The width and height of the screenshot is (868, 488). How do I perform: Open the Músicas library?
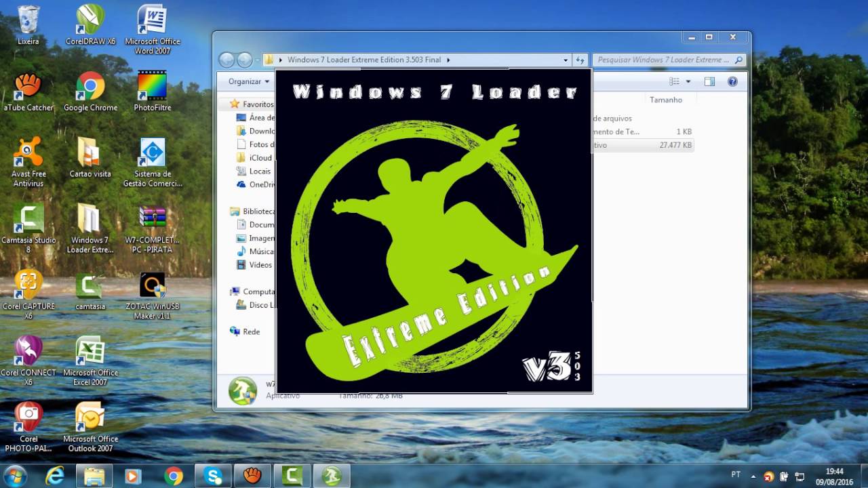coord(256,251)
